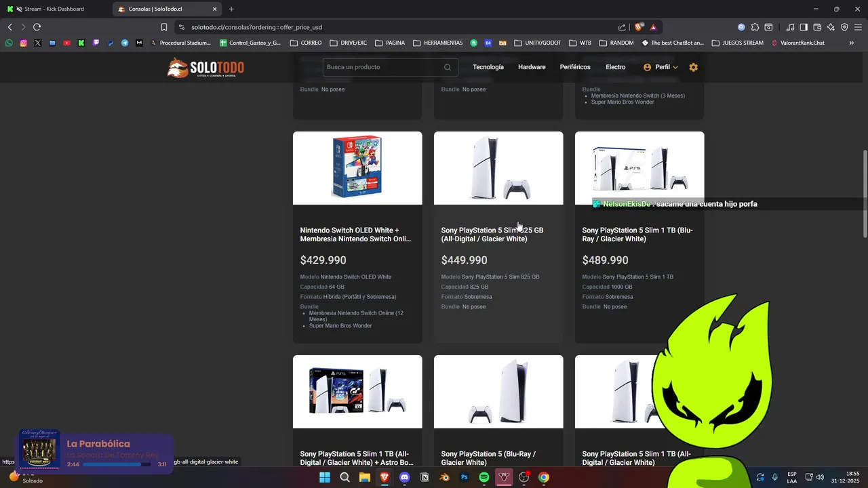868x488 pixels.
Task: Open the Instagram bookmark
Action: 23,43
